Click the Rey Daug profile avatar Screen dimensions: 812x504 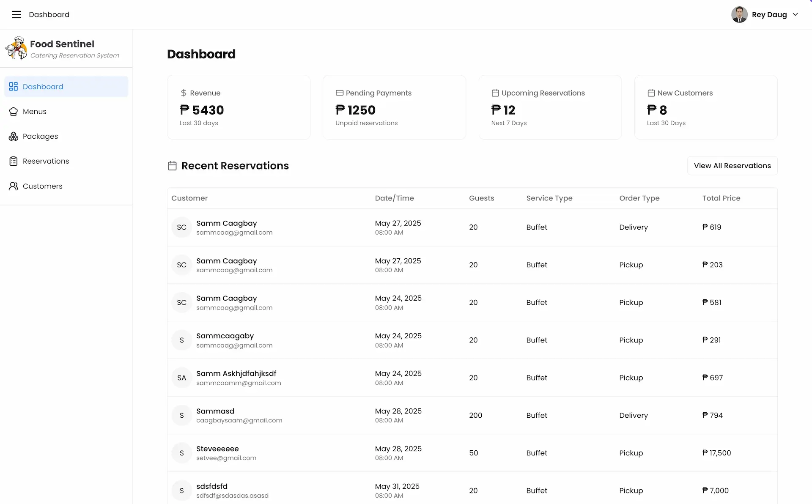pyautogui.click(x=739, y=14)
